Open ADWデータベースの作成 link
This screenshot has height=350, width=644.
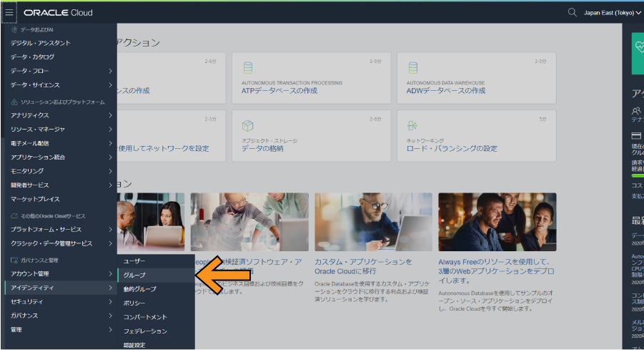point(446,91)
